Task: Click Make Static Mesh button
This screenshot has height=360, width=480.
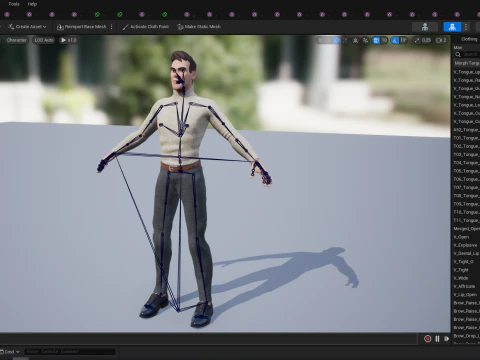Action: click(x=199, y=27)
